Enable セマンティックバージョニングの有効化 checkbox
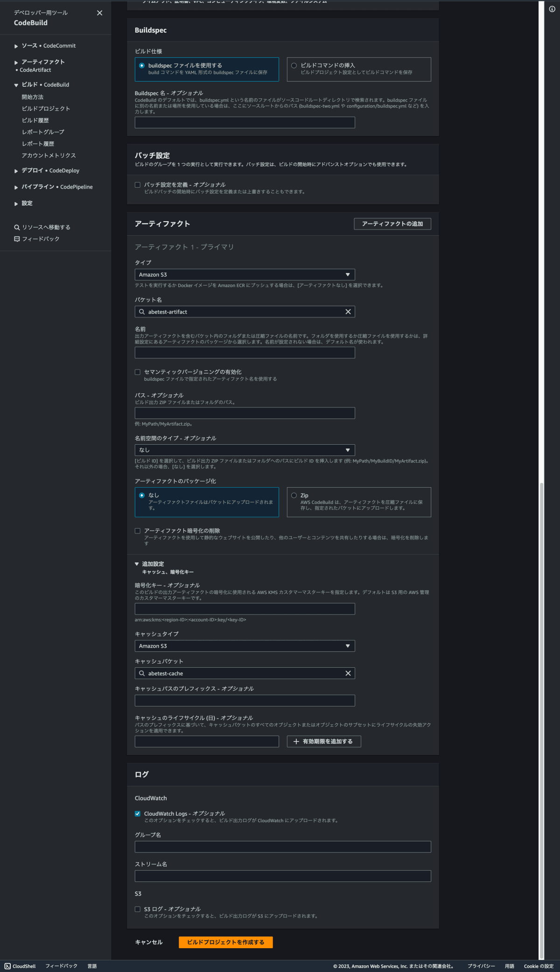Screen dimensions: 560x972 click(x=138, y=372)
